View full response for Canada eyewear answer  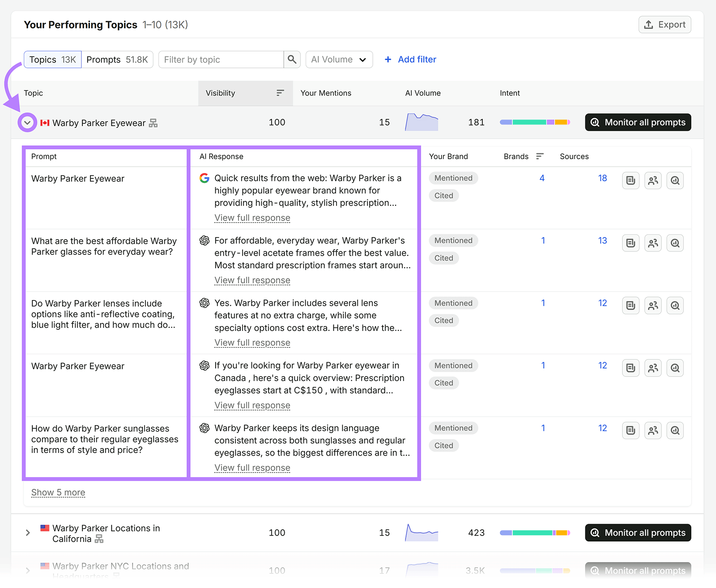coord(252,406)
